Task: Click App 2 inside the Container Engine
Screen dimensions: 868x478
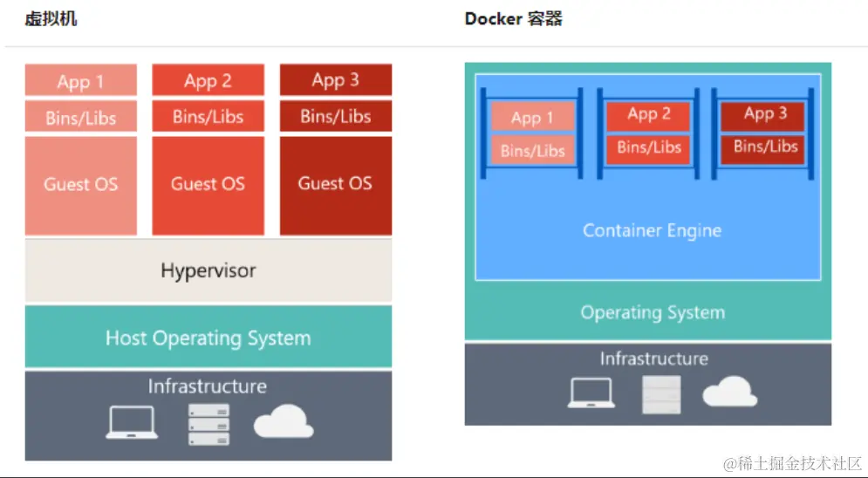Action: click(649, 114)
